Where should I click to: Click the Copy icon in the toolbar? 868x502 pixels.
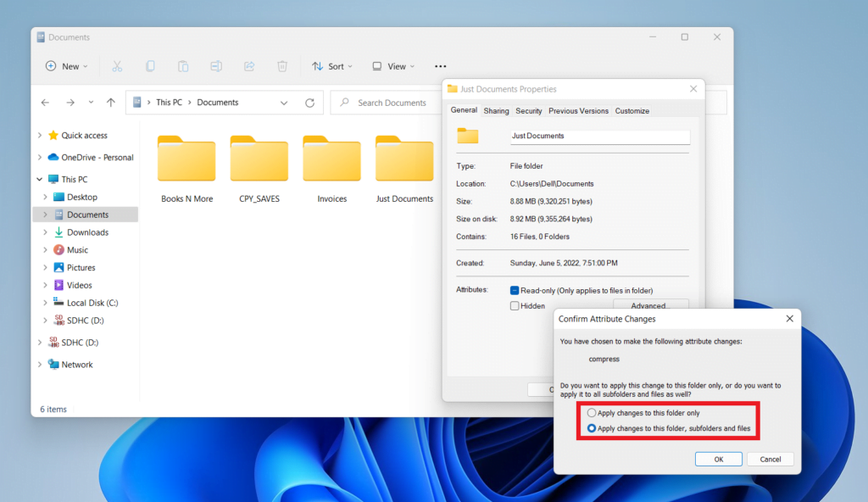pos(151,66)
